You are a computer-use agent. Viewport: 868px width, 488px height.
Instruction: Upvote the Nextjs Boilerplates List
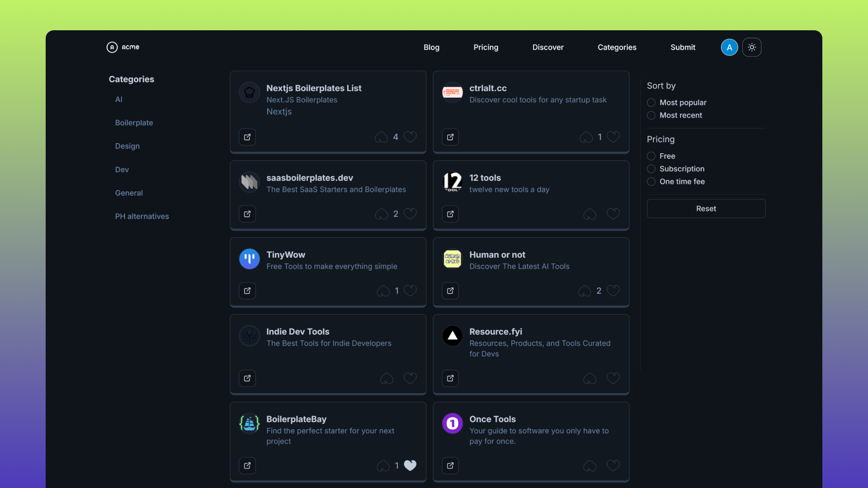click(380, 137)
